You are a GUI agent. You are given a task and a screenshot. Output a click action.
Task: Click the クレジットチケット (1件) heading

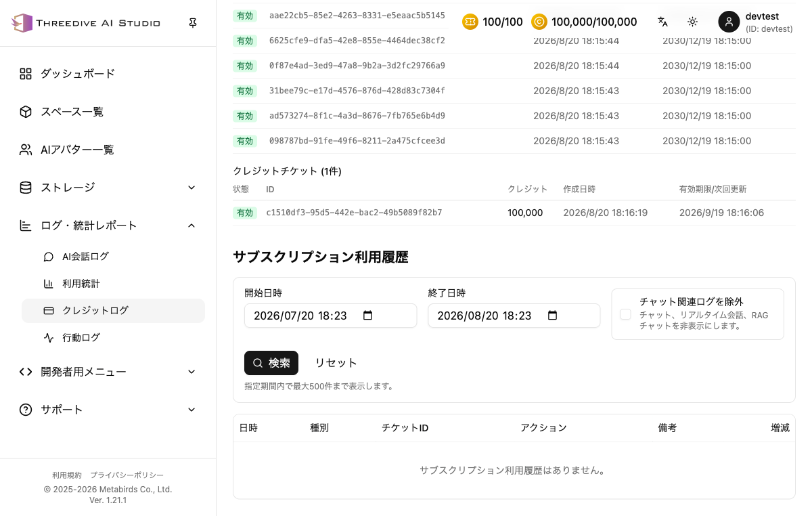tap(287, 171)
